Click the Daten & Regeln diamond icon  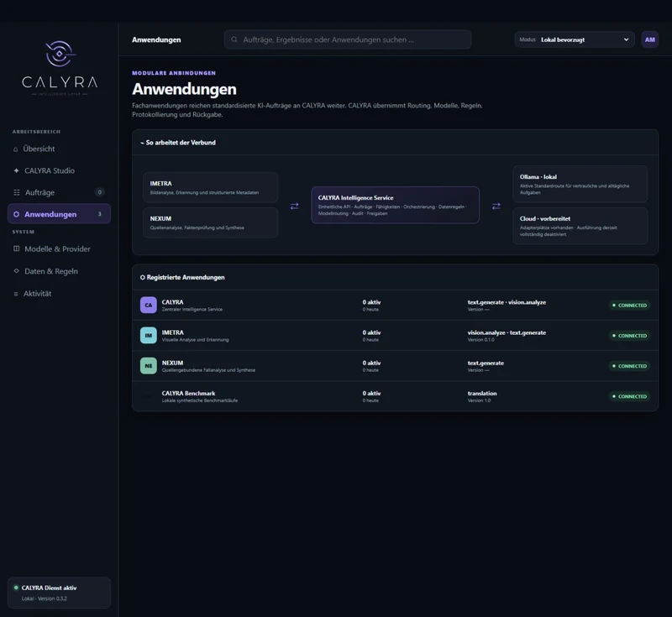16,271
